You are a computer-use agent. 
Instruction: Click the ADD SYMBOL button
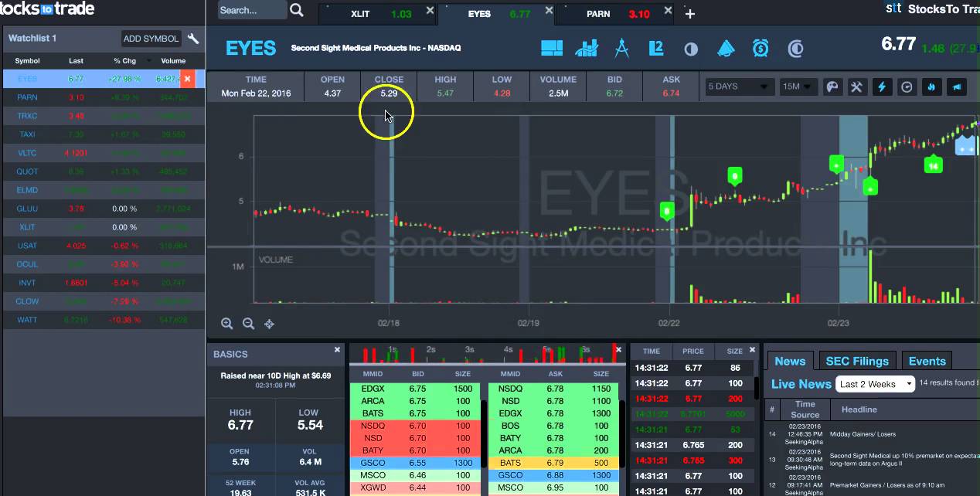coord(151,39)
